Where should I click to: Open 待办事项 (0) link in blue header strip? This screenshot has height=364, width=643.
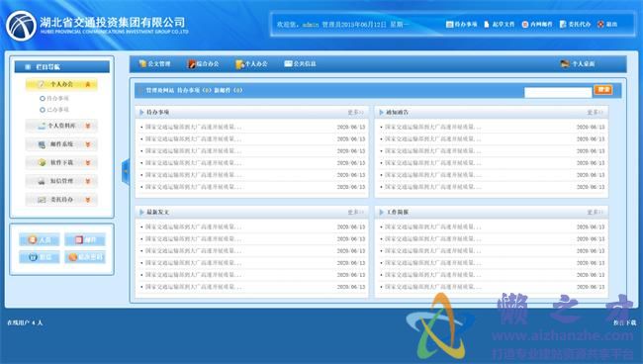click(x=194, y=90)
